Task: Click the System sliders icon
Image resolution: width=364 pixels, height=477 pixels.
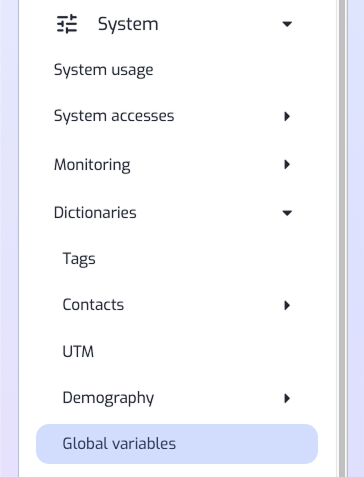Action: point(67,24)
